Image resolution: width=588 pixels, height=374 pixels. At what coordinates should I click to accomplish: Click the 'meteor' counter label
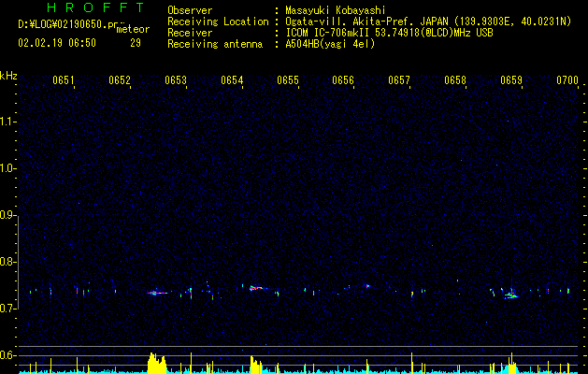[133, 29]
